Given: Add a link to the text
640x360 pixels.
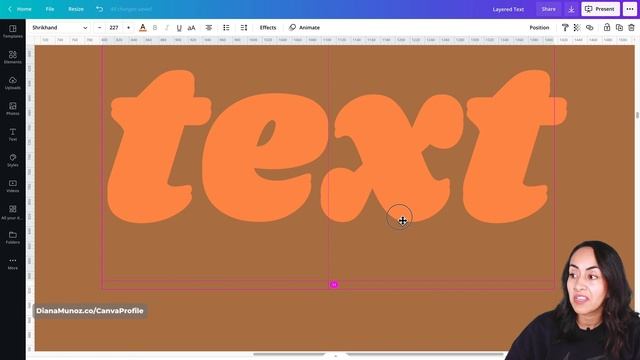Looking at the screenshot, I should point(589,28).
